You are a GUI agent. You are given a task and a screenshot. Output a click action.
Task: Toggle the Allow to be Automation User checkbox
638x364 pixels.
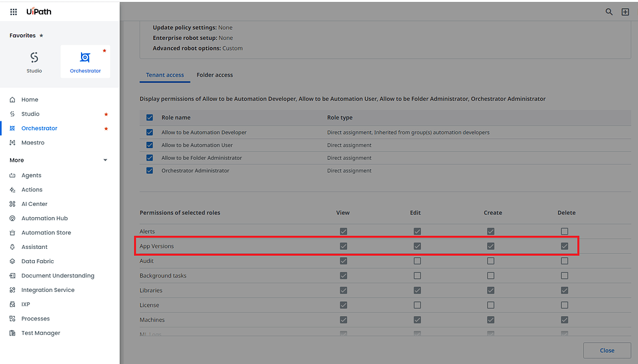click(x=150, y=145)
